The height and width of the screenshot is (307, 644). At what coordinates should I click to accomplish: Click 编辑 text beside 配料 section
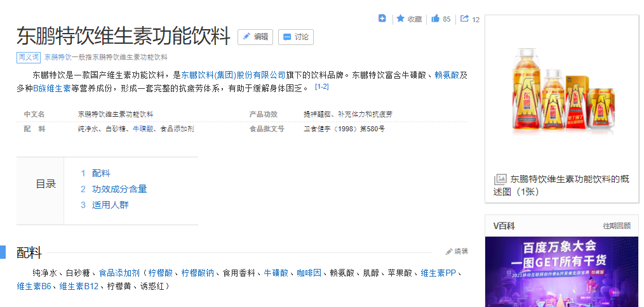[x=461, y=252]
